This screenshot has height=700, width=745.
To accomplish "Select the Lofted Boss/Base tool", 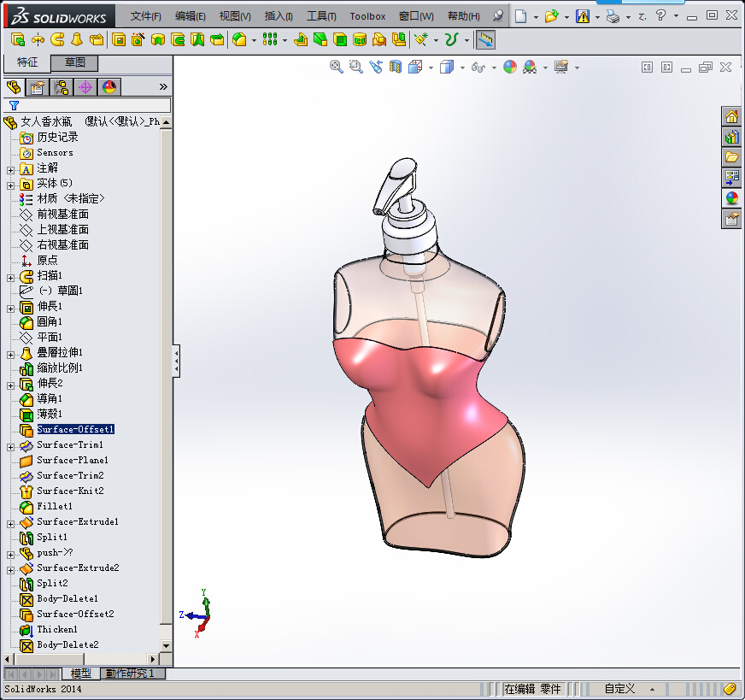I will coord(77,40).
